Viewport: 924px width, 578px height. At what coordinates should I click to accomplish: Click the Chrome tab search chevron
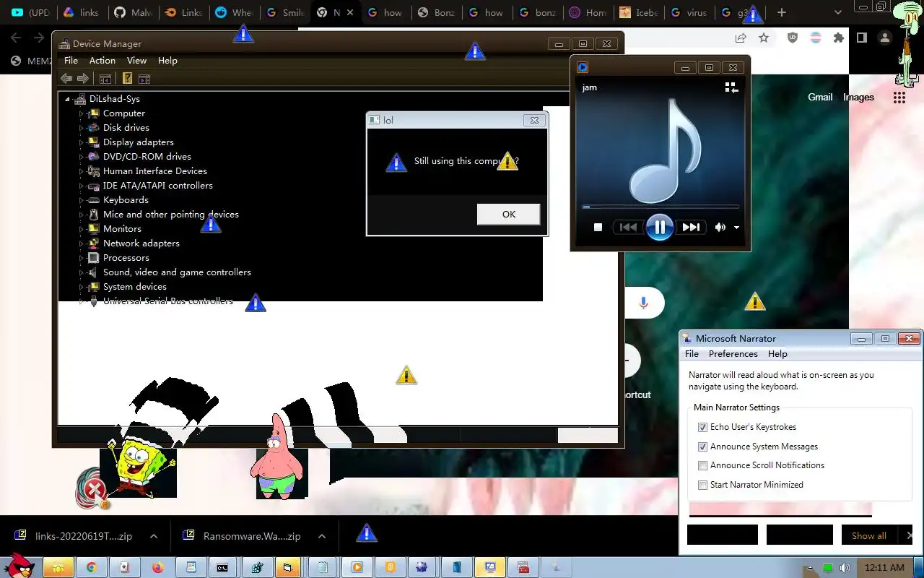tap(837, 12)
